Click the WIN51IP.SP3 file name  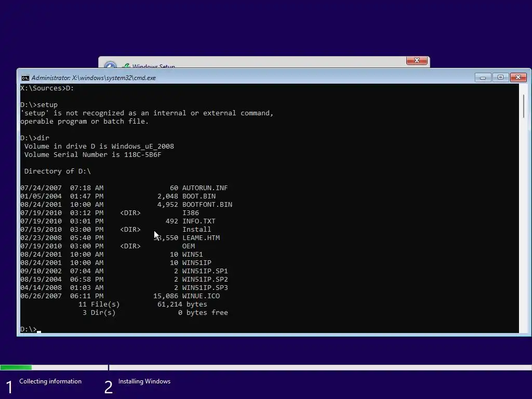[x=205, y=288]
